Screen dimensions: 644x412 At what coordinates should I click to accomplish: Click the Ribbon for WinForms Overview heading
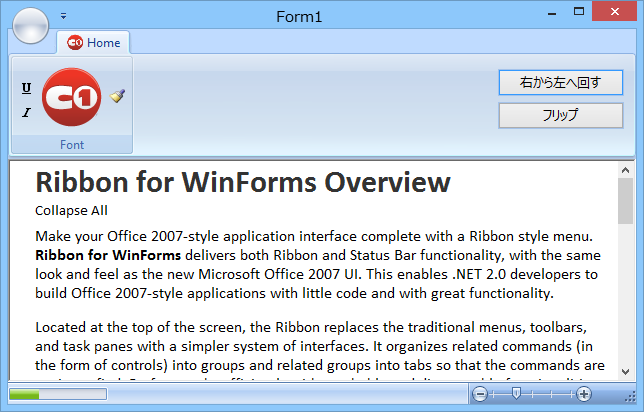pyautogui.click(x=243, y=183)
